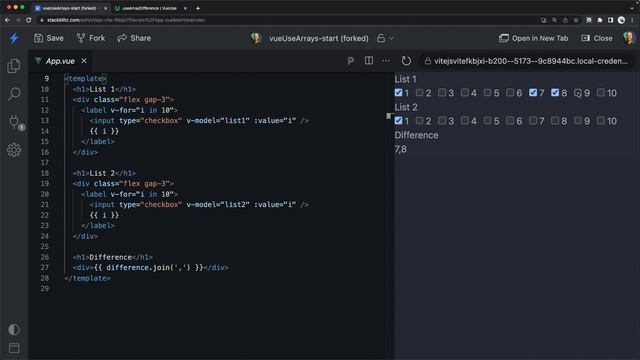Bookmark this page with the star icon

pos(576,20)
